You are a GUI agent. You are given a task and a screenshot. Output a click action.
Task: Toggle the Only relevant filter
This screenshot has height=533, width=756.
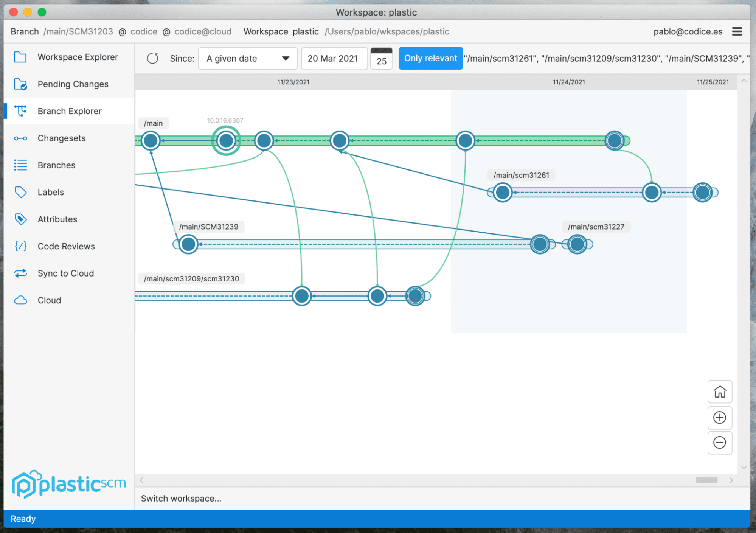click(x=430, y=58)
